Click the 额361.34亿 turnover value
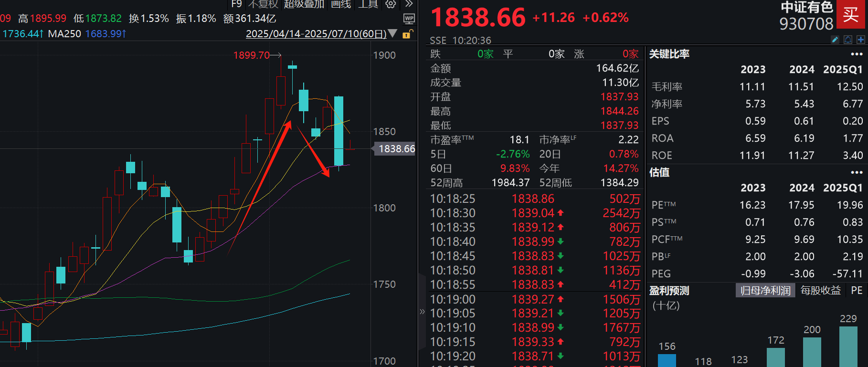The height and width of the screenshot is (367, 868). pyautogui.click(x=250, y=19)
